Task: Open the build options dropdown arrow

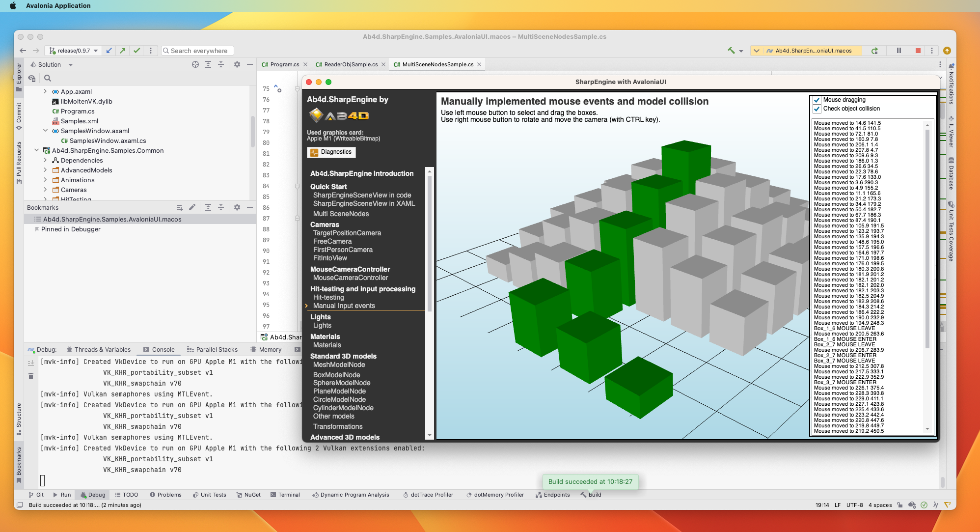Action: point(741,51)
